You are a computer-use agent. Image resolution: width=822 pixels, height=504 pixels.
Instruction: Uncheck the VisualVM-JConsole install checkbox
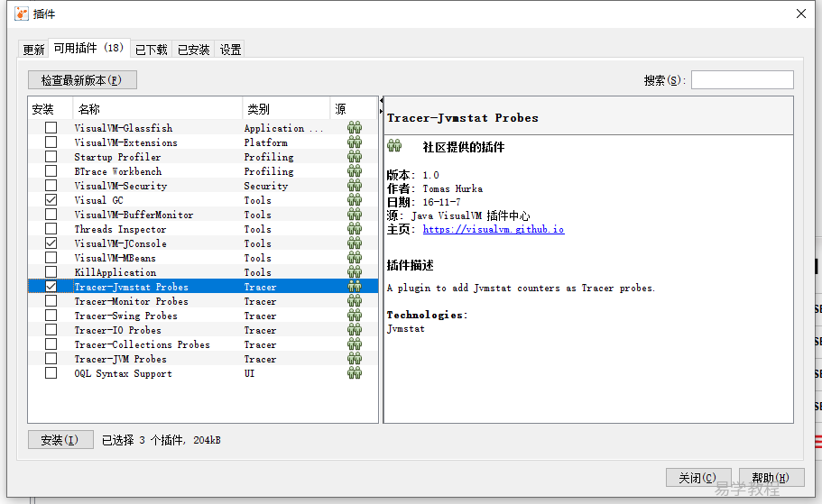(51, 243)
